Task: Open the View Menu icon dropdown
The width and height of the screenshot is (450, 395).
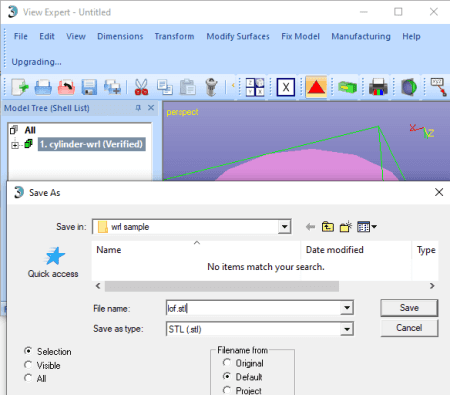Action: click(367, 227)
